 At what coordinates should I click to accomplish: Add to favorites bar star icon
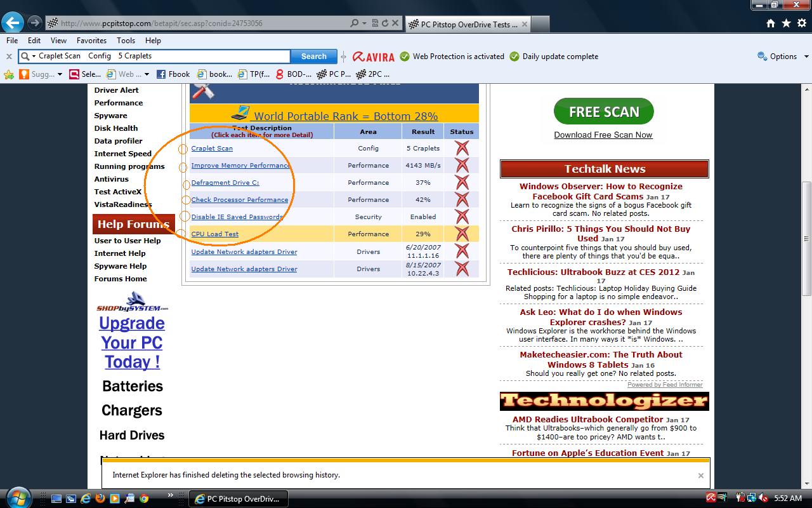click(x=9, y=74)
